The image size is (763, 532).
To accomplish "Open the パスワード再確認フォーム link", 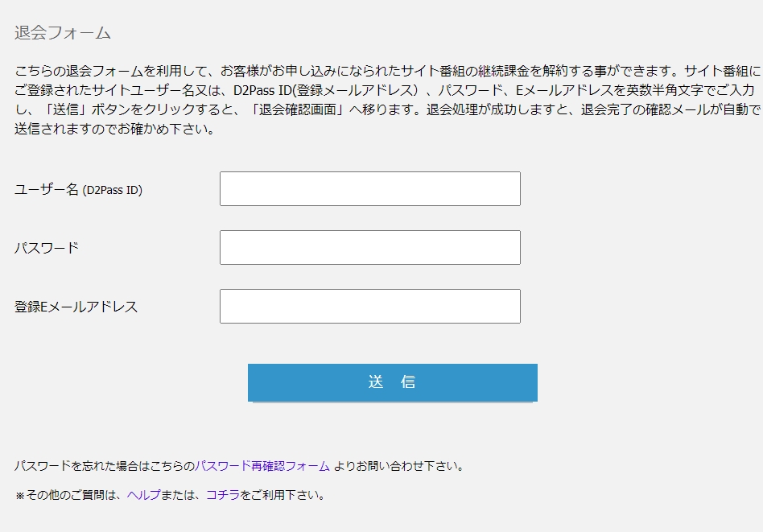I will click(262, 466).
